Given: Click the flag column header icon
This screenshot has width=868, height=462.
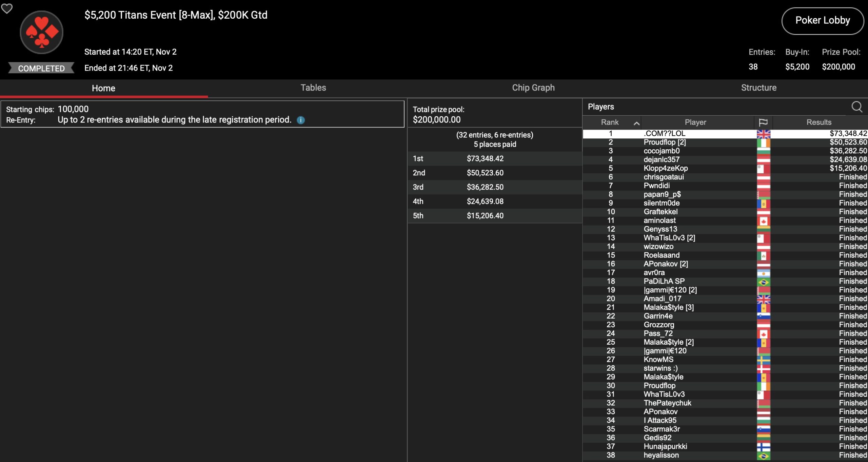Looking at the screenshot, I should click(763, 122).
